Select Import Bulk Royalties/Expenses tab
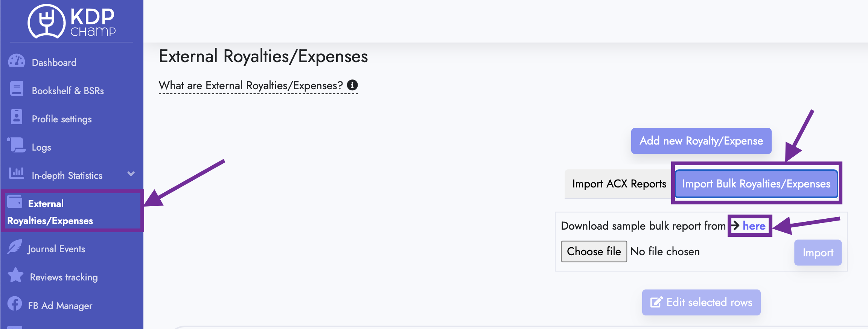This screenshot has width=868, height=329. point(756,184)
